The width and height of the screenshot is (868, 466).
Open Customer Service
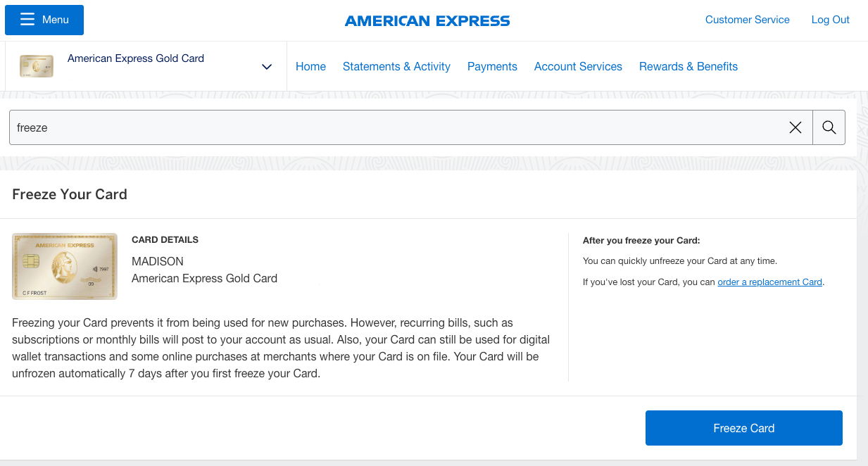coord(747,20)
